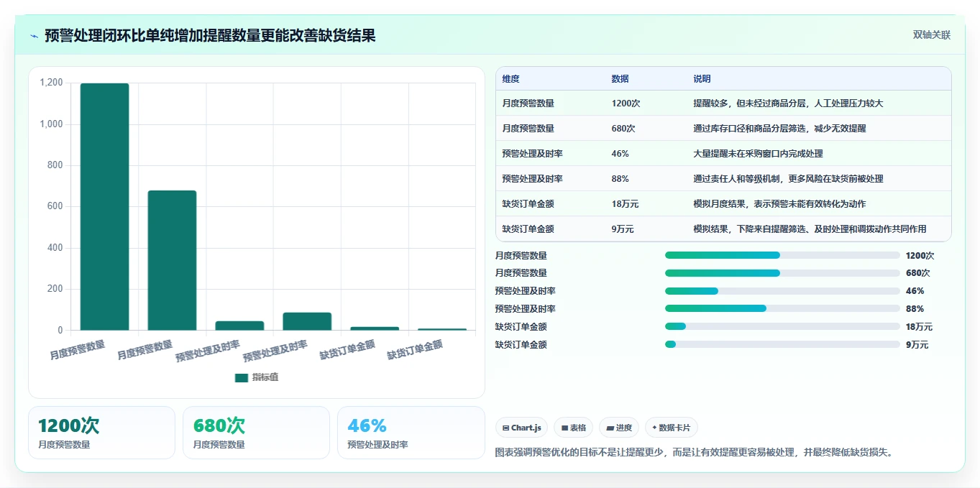Toggle the 指标值 legend color box
The height and width of the screenshot is (488, 980).
242,377
